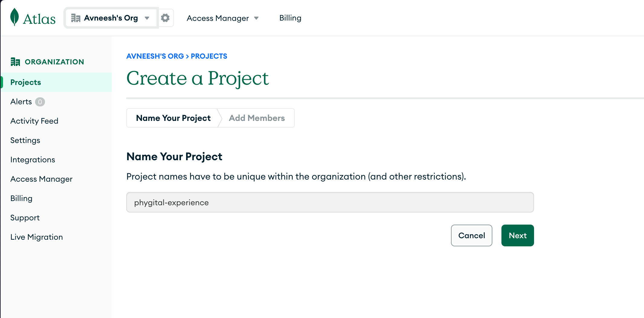
Task: Click Next to continue project creation
Action: (517, 235)
